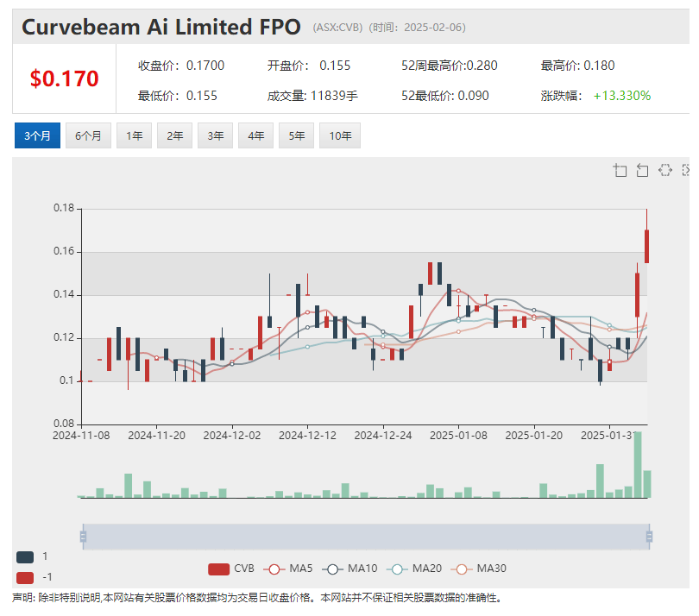Hide the MA10 moving average series
Screen dimensions: 699x616
349,569
